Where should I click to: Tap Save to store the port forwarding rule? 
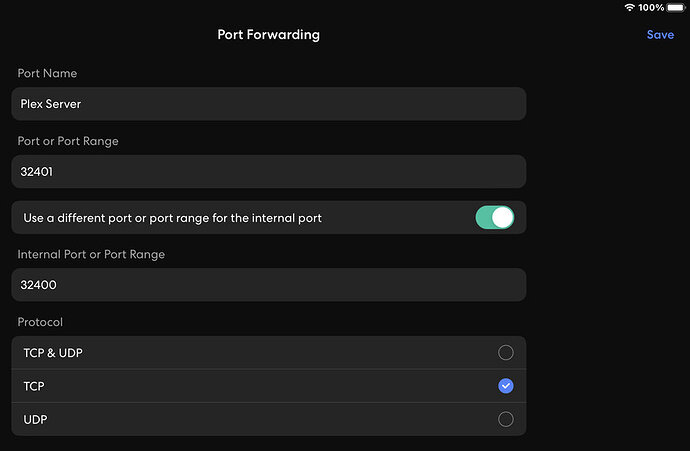660,35
